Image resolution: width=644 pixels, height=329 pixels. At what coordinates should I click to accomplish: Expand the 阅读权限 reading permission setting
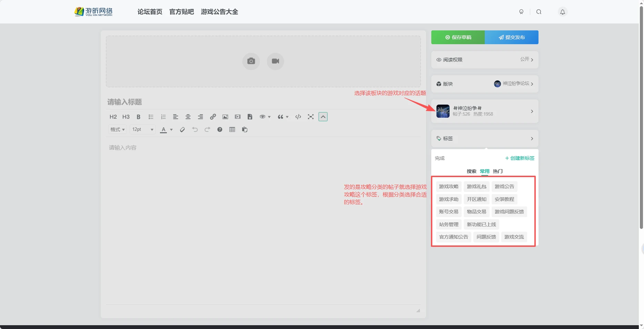click(484, 60)
